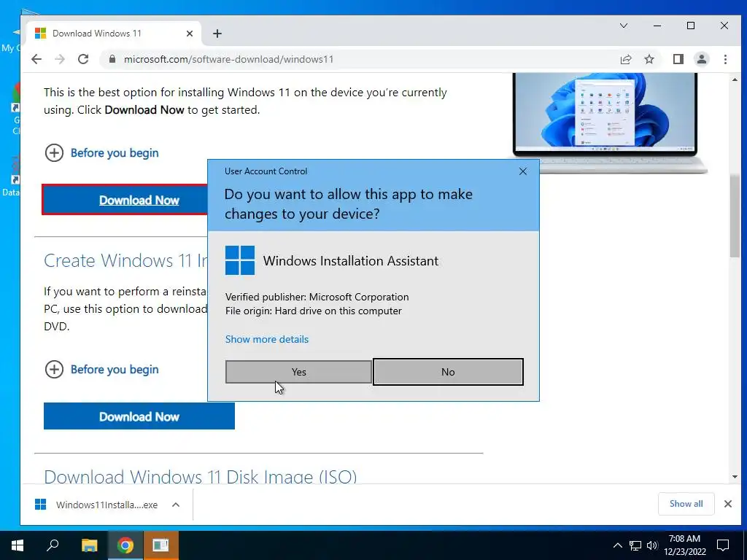Expand the first Before you begin section

click(101, 153)
